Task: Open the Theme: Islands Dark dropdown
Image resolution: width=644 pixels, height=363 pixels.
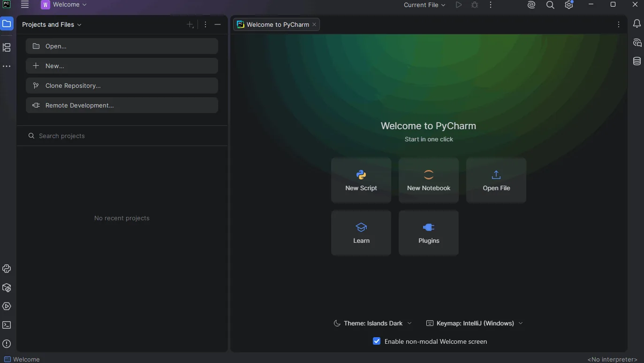Action: (x=372, y=323)
